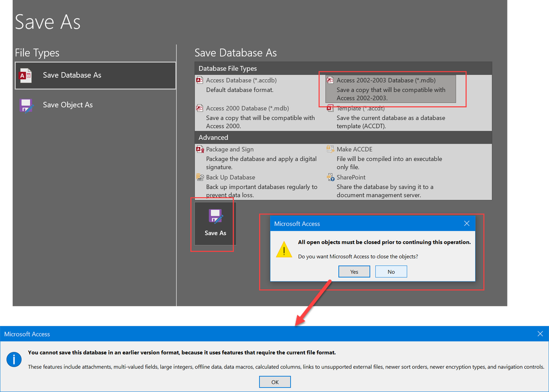Click No in the close objects dialog

pyautogui.click(x=391, y=272)
